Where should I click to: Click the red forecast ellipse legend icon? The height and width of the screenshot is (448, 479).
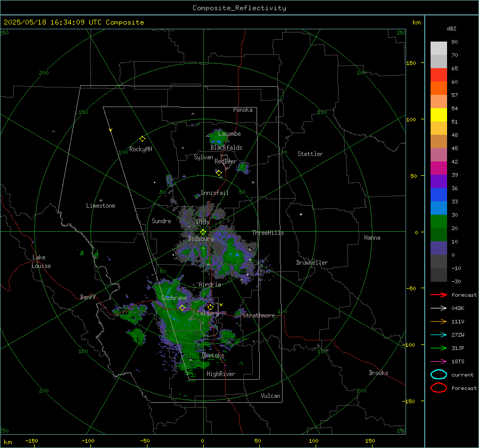point(439,388)
